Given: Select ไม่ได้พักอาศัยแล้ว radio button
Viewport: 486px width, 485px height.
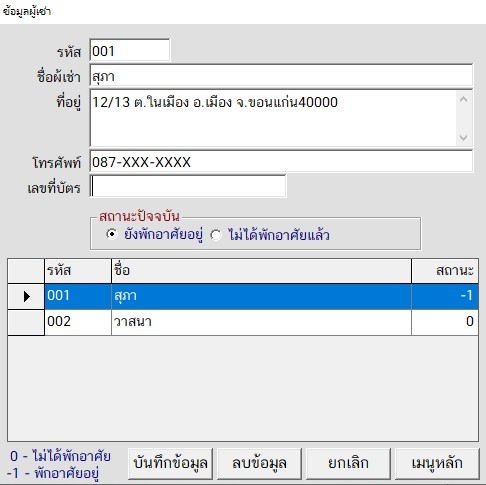Looking at the screenshot, I should 216,235.
